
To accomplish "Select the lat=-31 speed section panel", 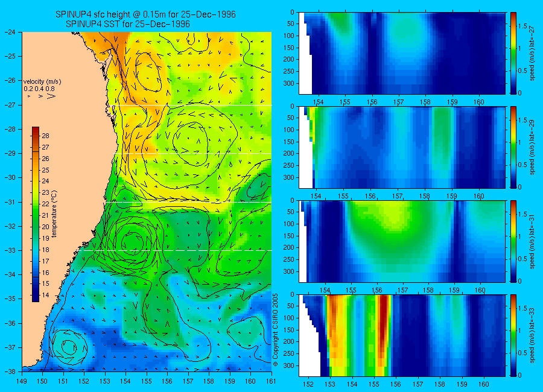I will click(x=402, y=241).
